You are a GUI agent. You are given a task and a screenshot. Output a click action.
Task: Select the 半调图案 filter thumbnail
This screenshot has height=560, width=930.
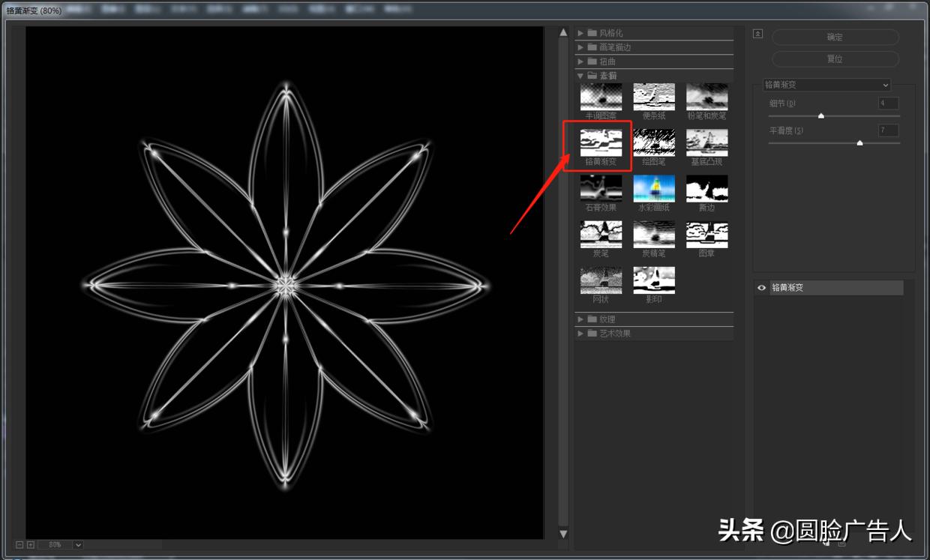coord(601,97)
